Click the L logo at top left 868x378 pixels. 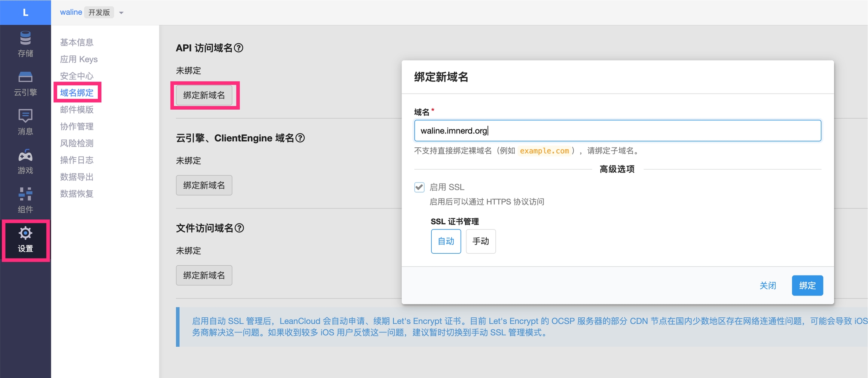click(x=25, y=12)
